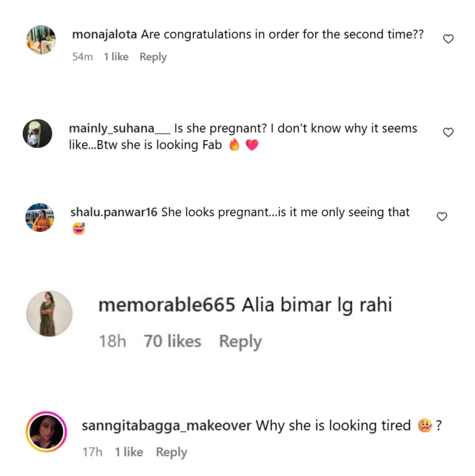Reply to memorable665's comment
Image resolution: width=475 pixels, height=476 pixels.
[x=240, y=342]
